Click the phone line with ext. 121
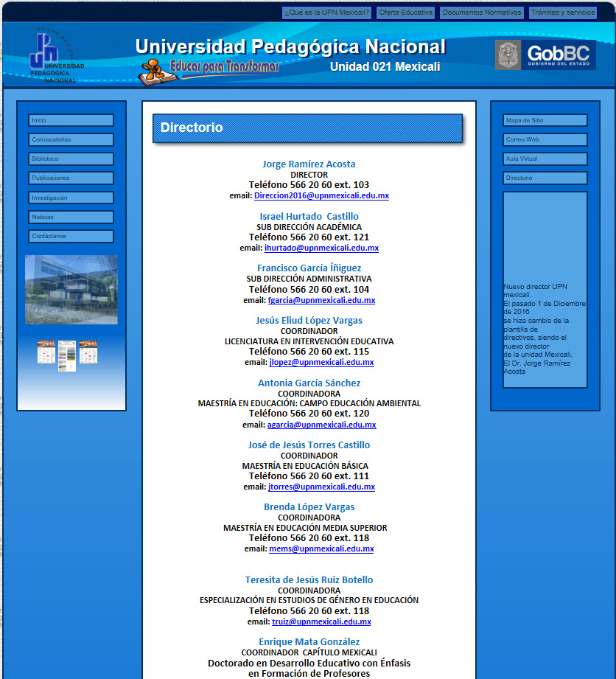Viewport: 616px width, 679px height. click(309, 237)
